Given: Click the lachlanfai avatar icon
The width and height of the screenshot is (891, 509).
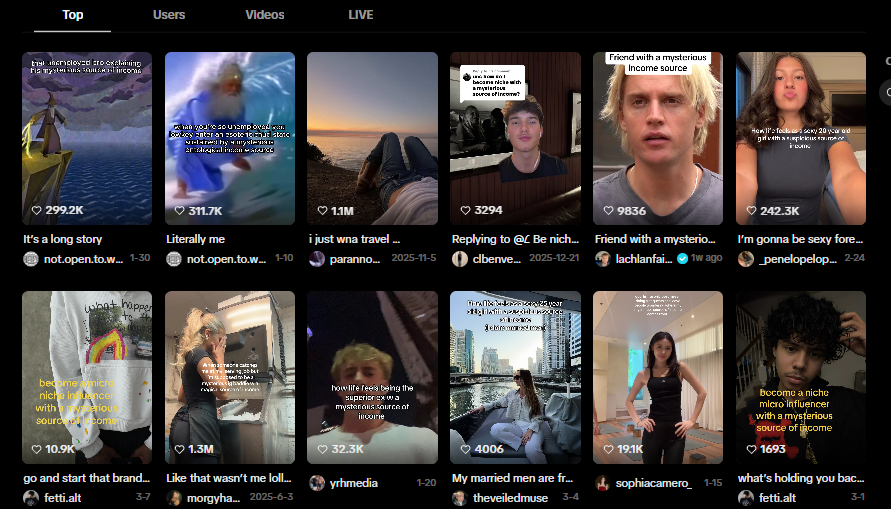Looking at the screenshot, I should pos(603,259).
